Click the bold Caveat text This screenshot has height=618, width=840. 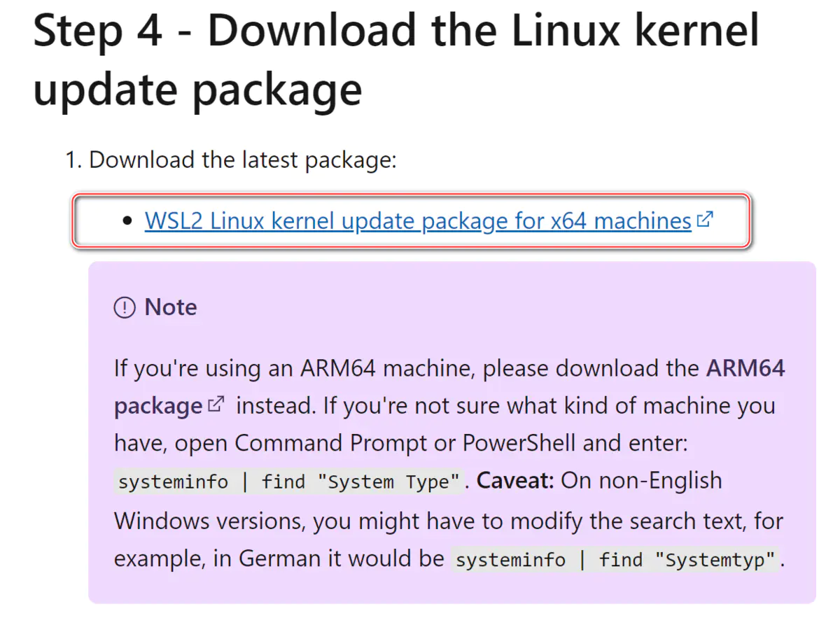pyautogui.click(x=516, y=481)
